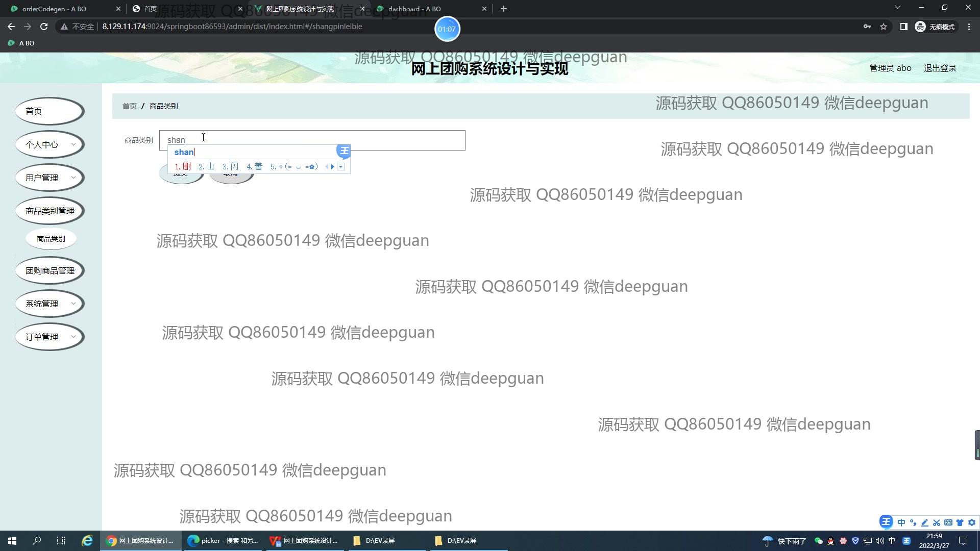The width and height of the screenshot is (980, 551).
Task: Open the saved password key icon
Action: [867, 27]
